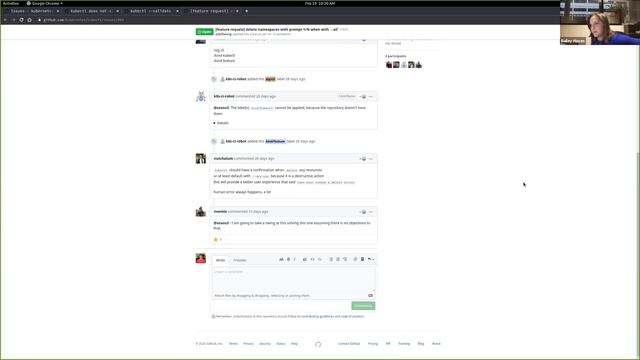Open the Contact GitHub footer link
The width and height of the screenshot is (640, 360).
349,344
